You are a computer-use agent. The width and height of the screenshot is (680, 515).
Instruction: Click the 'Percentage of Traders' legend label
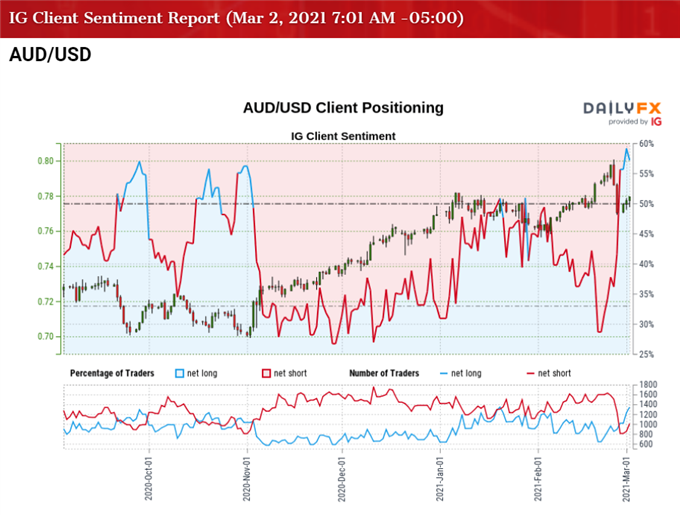pos(112,373)
